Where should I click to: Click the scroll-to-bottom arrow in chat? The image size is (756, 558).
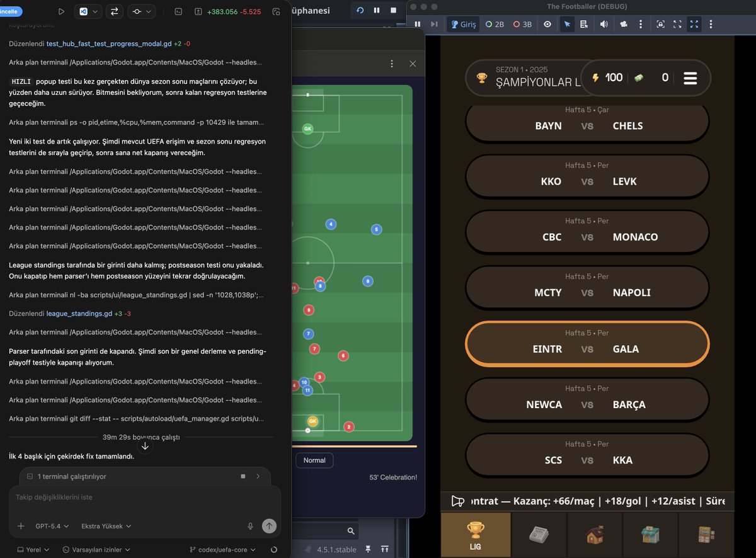tap(145, 446)
